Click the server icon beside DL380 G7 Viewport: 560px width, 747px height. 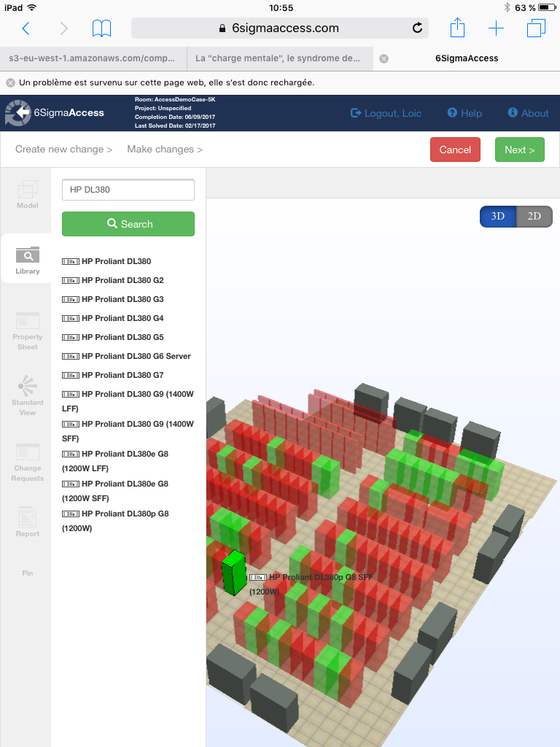coord(71,376)
